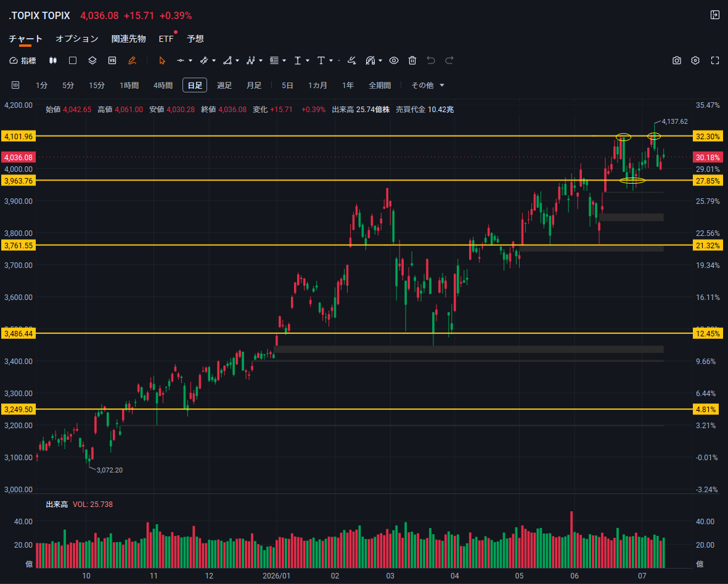Select the horizontal line drawing tool
The image size is (728, 584).
tap(181, 61)
